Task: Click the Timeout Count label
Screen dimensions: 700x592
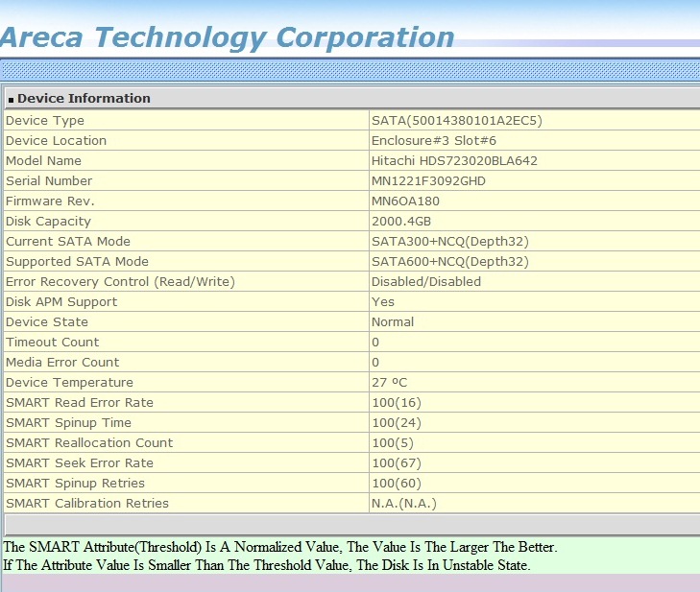Action: pos(52,343)
